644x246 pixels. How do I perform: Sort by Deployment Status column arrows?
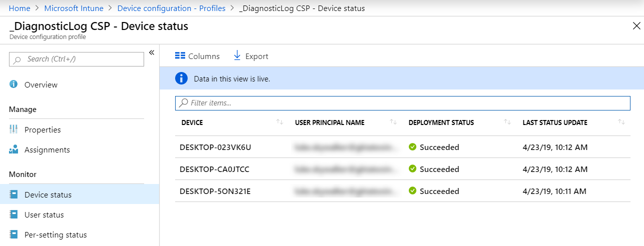tap(507, 122)
